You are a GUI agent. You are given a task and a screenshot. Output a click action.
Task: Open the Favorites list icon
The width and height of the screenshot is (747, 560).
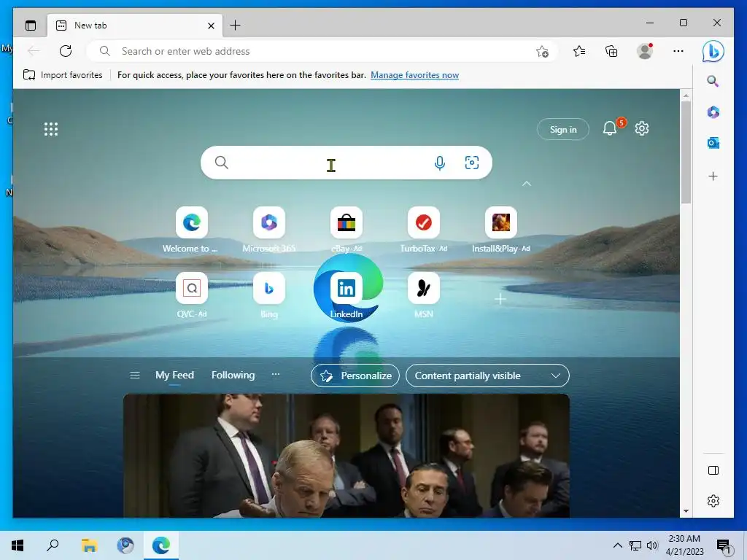[579, 51]
